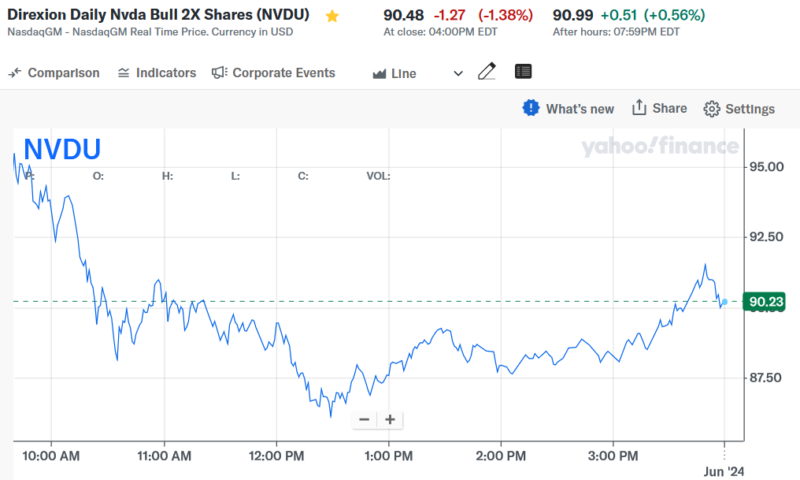Click the 1:00 PM time axis label

click(x=388, y=456)
